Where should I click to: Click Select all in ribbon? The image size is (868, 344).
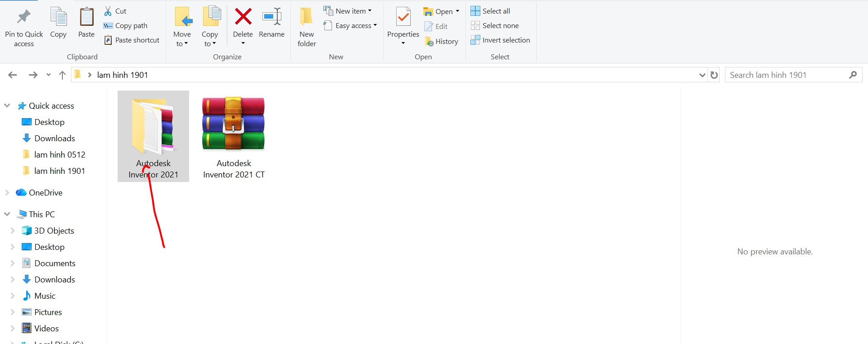pos(491,11)
